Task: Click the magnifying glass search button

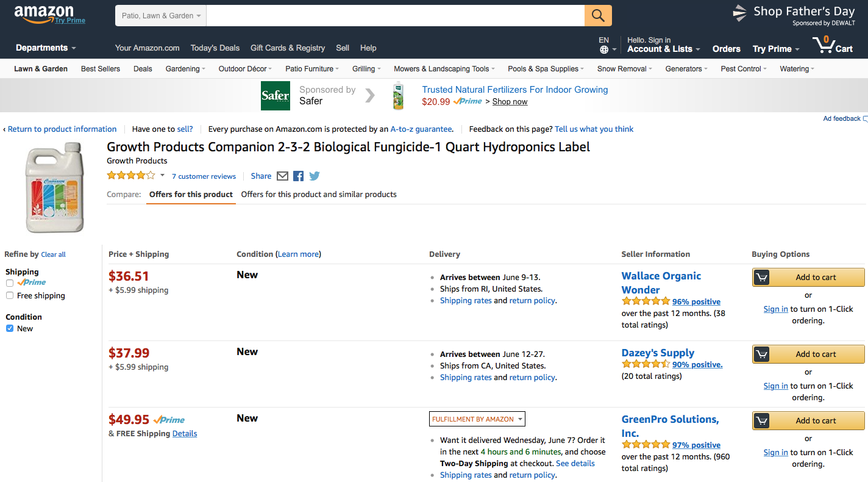Action: pos(598,16)
